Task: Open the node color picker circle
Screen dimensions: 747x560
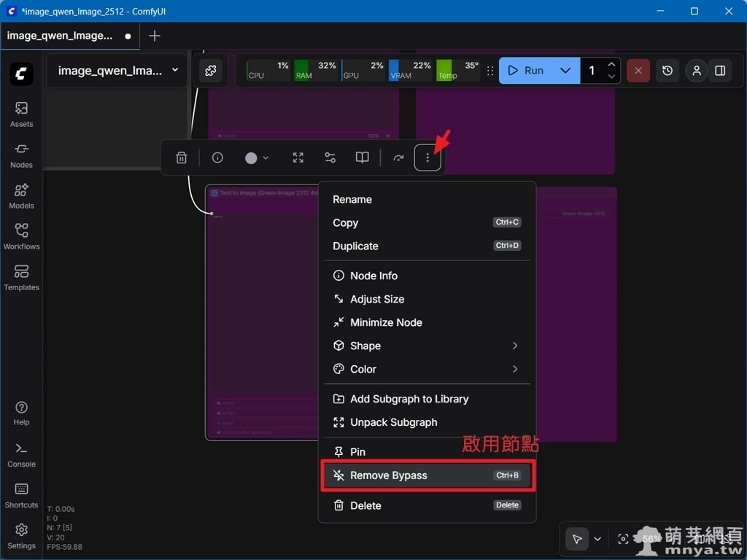Action: click(257, 157)
